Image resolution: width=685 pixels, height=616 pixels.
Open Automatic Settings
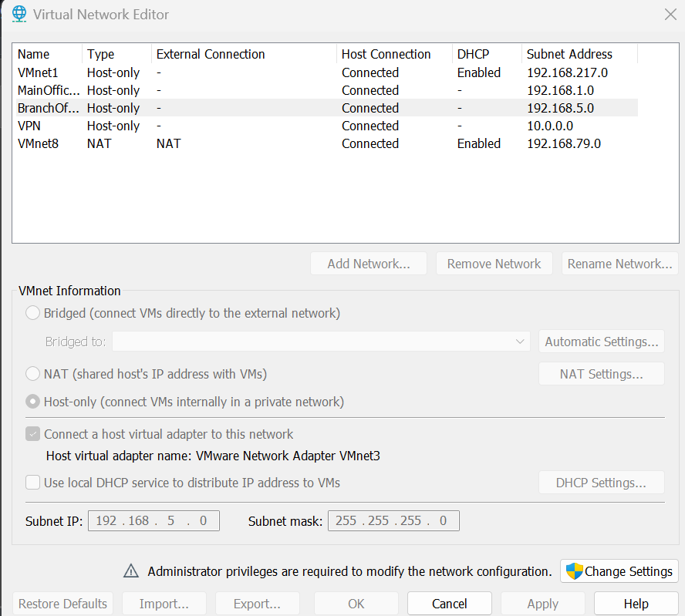coord(602,342)
